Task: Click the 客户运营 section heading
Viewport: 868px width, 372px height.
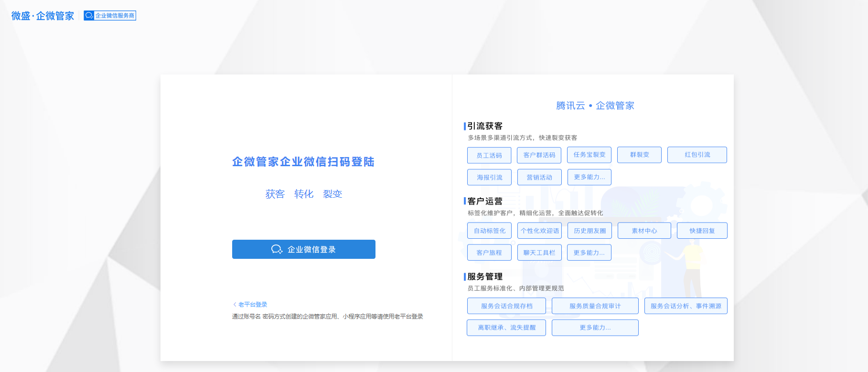Action: [485, 201]
